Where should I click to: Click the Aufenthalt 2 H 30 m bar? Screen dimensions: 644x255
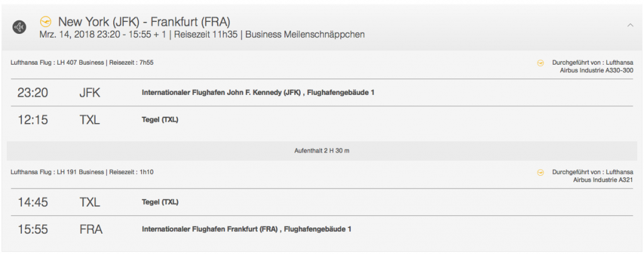point(321,151)
